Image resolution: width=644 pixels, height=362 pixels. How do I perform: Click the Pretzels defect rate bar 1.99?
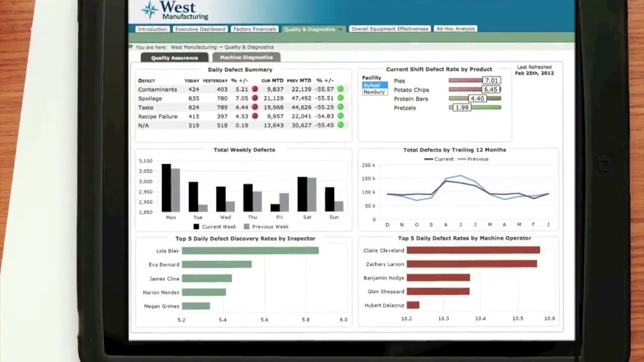475,108
